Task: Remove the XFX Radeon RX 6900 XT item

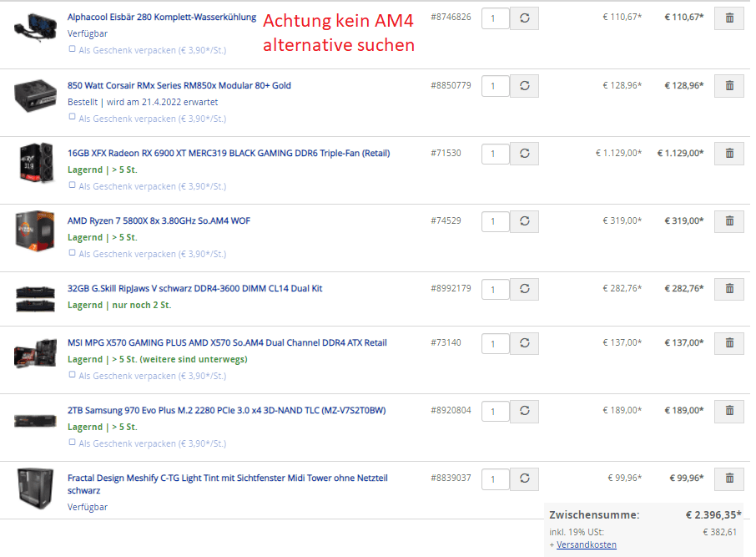Action: pyautogui.click(x=729, y=154)
